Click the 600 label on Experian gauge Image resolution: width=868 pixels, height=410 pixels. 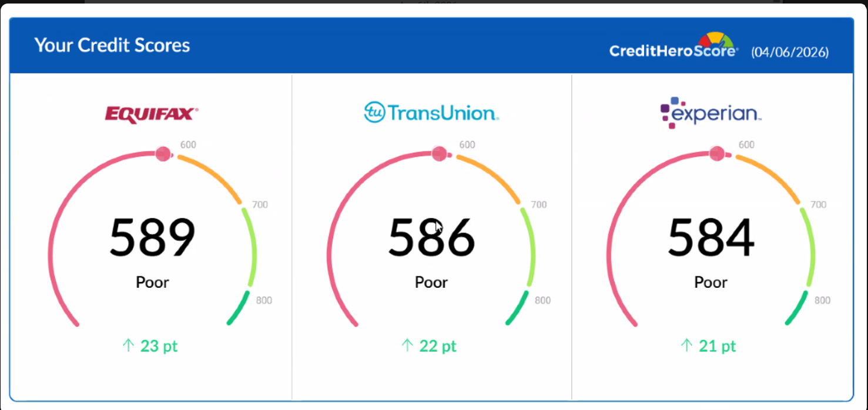pyautogui.click(x=746, y=144)
